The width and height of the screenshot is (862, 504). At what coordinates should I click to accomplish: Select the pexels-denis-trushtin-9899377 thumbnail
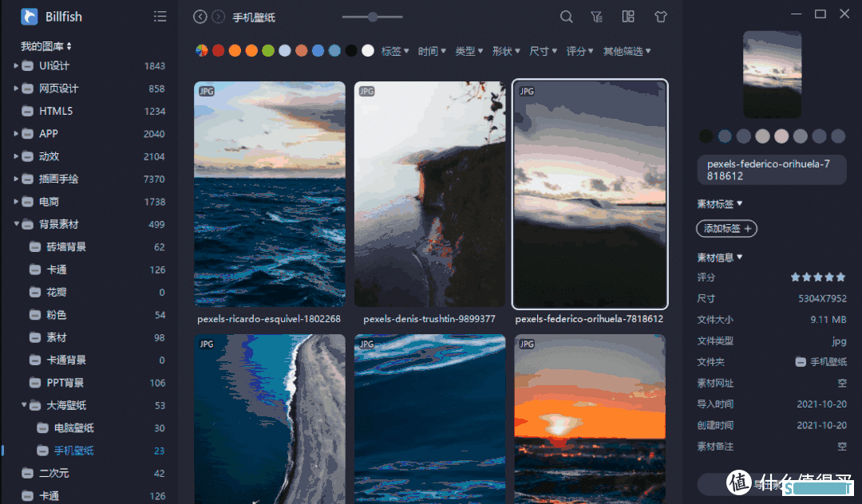click(x=430, y=195)
